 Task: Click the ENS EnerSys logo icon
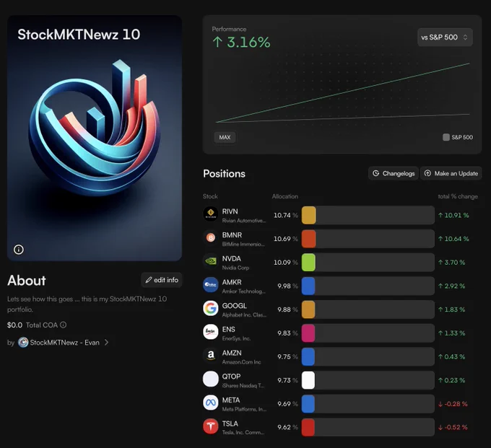tap(211, 332)
